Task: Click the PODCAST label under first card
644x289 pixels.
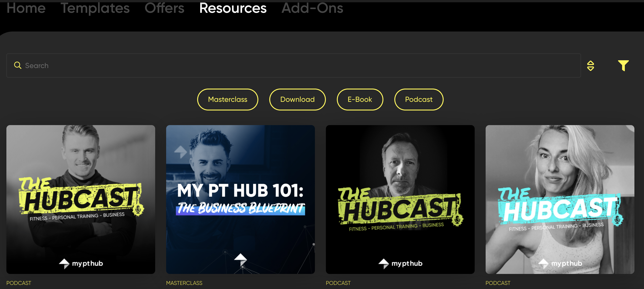Action: point(19,283)
